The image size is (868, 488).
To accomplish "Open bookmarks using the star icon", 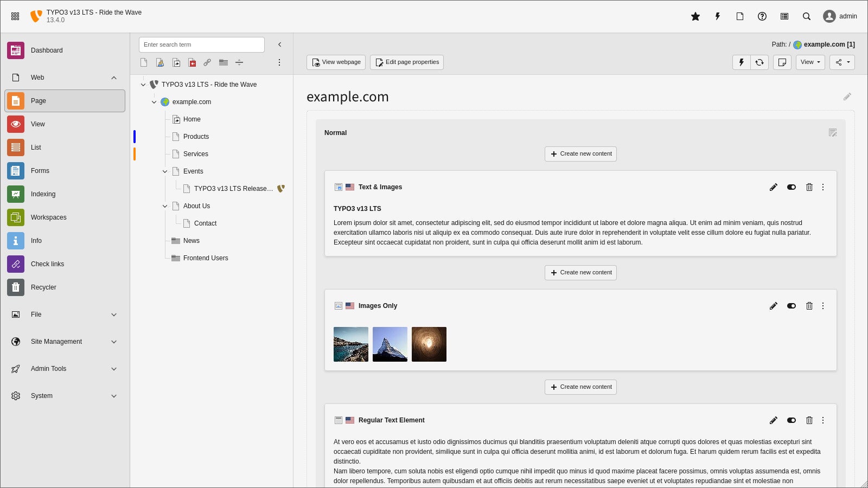I will (695, 16).
